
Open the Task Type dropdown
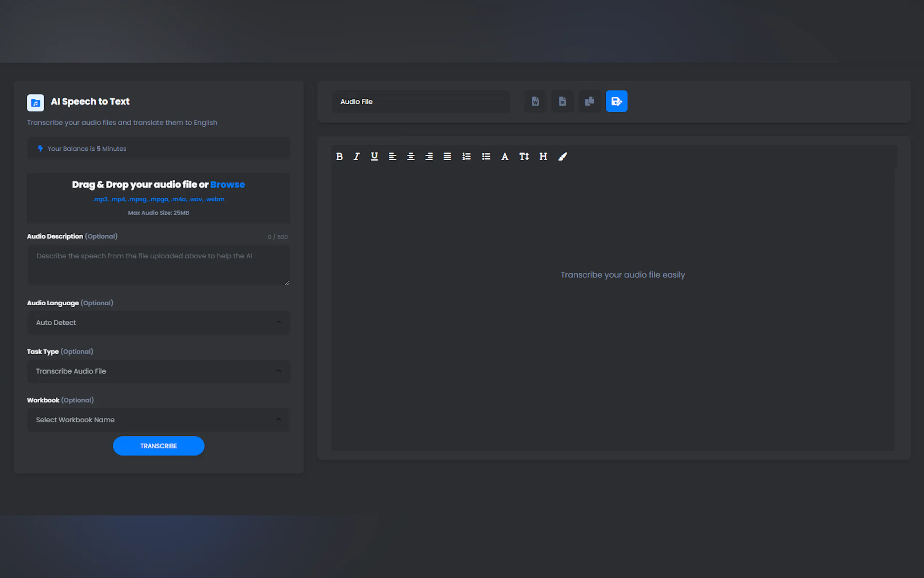pyautogui.click(x=158, y=371)
